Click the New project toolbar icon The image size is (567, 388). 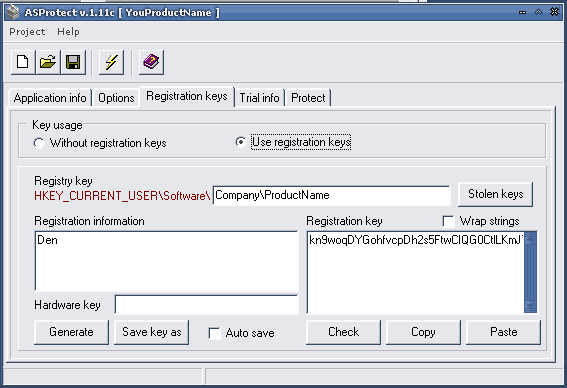(23, 62)
